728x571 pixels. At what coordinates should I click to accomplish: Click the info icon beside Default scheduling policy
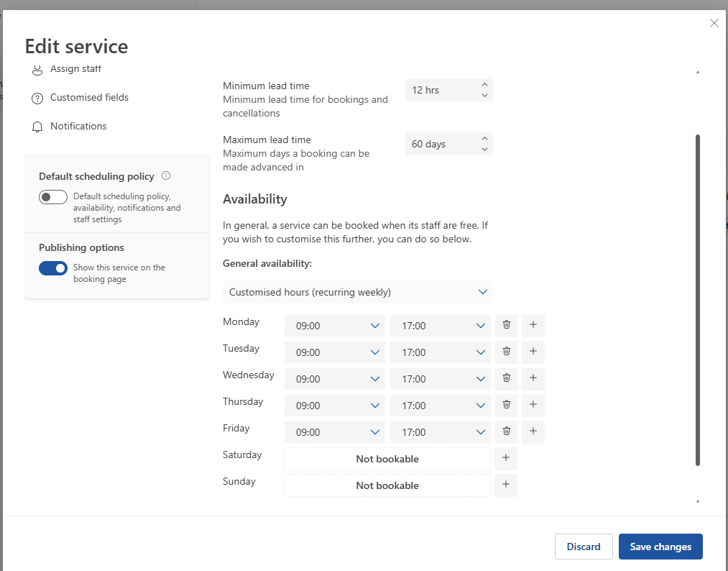[166, 175]
